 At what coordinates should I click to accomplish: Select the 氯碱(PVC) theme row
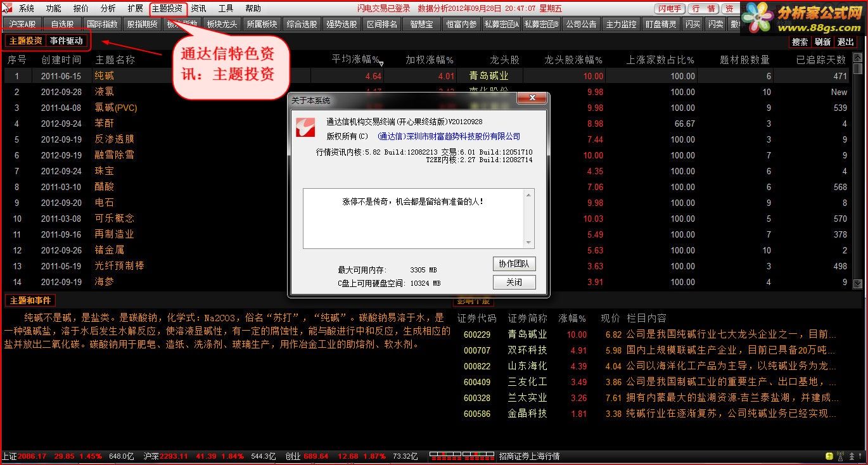tap(427, 108)
